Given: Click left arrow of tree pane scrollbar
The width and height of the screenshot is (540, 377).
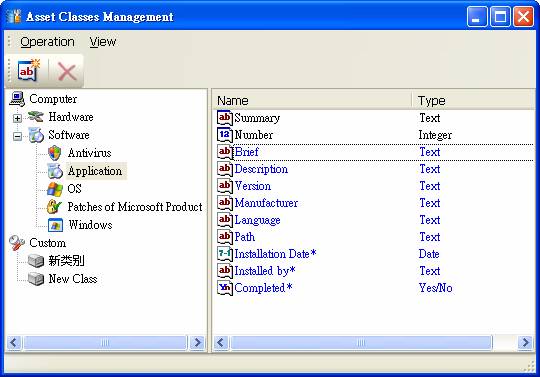Looking at the screenshot, I should coord(14,343).
